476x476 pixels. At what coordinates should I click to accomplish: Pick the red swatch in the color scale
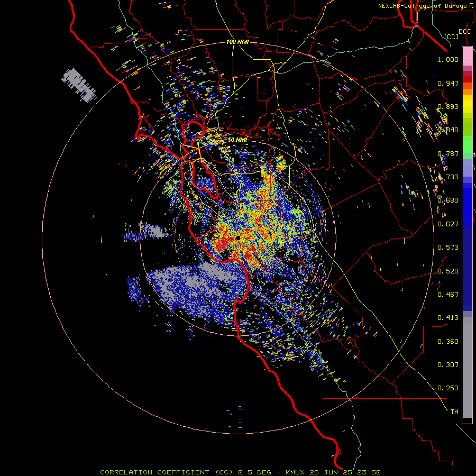coord(467,79)
